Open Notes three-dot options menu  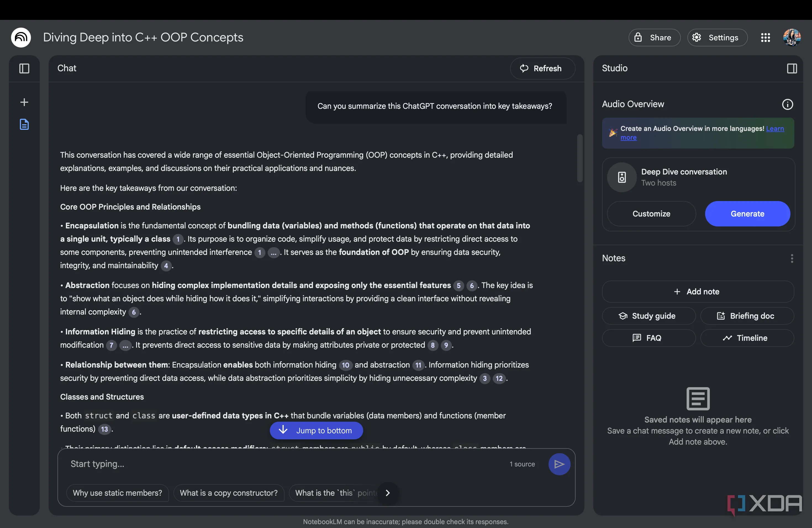(792, 258)
